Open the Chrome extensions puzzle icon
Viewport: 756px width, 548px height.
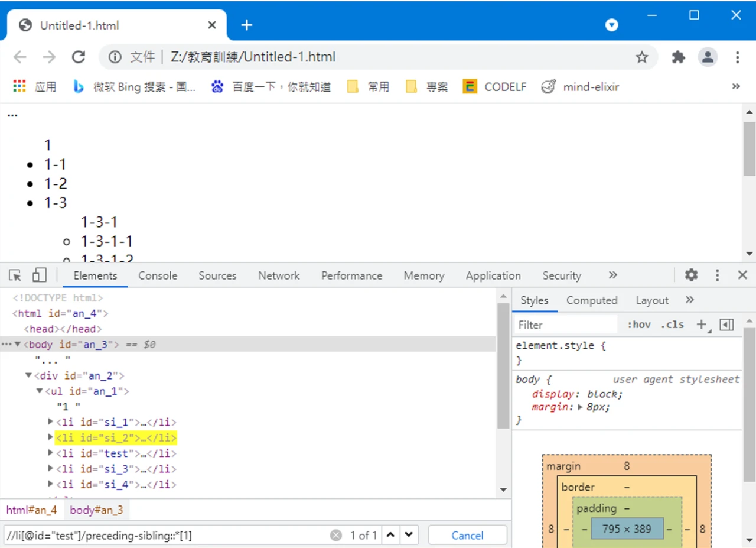coord(679,57)
